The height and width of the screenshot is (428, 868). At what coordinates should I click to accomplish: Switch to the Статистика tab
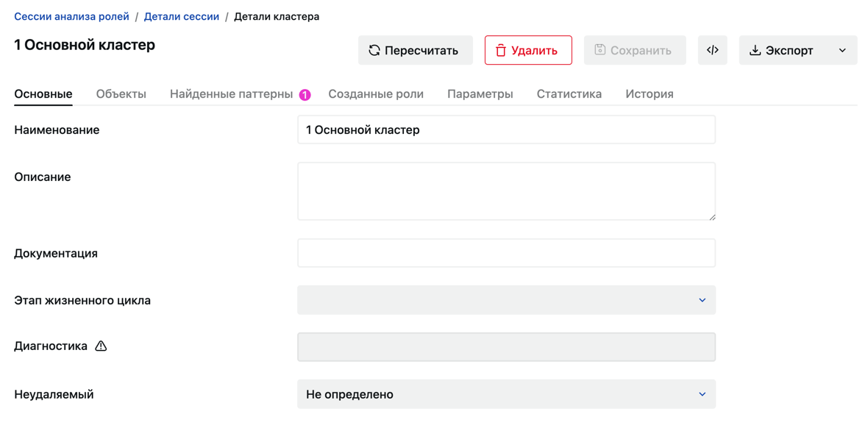point(569,94)
